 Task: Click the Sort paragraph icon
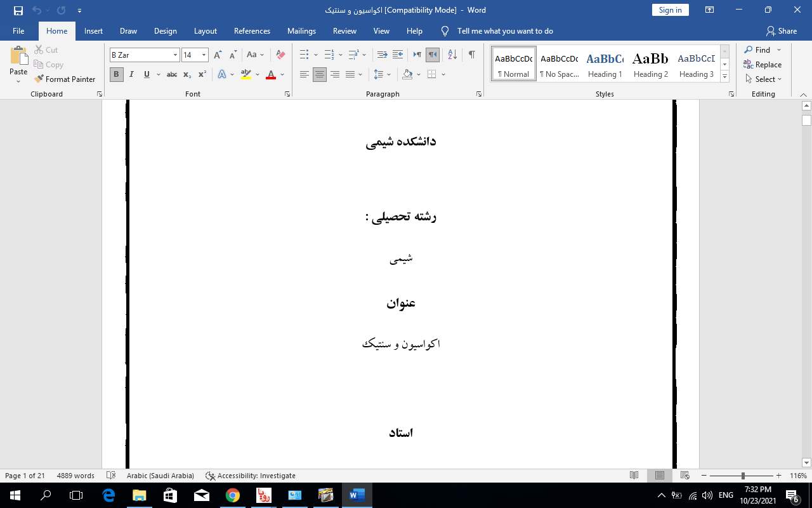click(x=452, y=55)
